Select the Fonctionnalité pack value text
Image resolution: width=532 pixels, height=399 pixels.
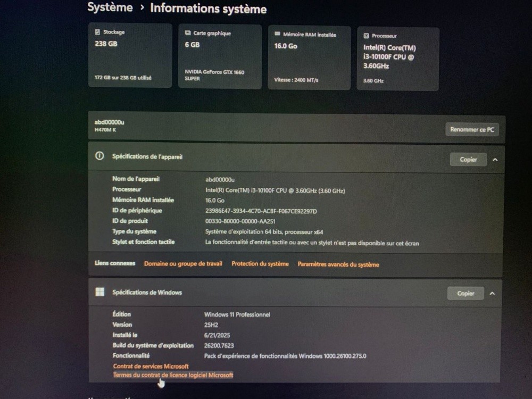[285, 356]
